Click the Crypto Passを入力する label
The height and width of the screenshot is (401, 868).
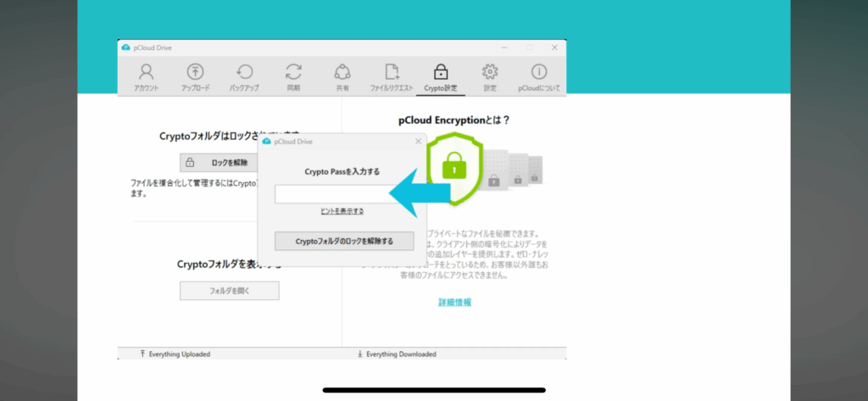pos(342,172)
